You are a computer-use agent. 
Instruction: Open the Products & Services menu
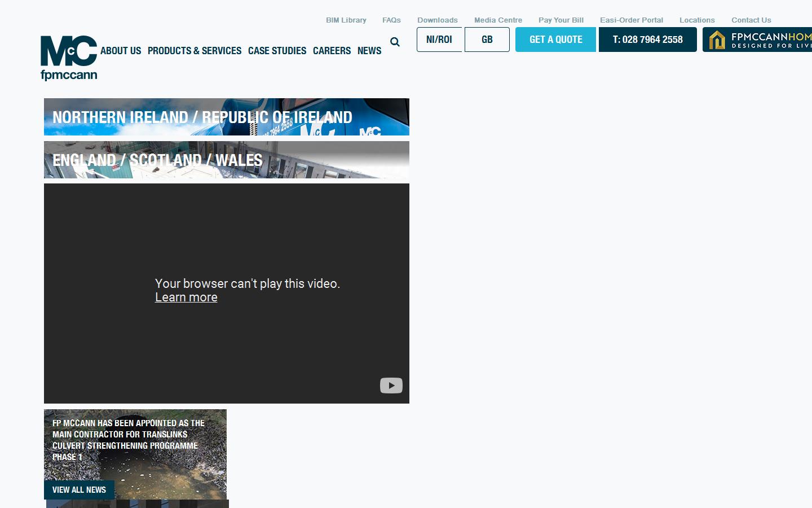(x=195, y=51)
